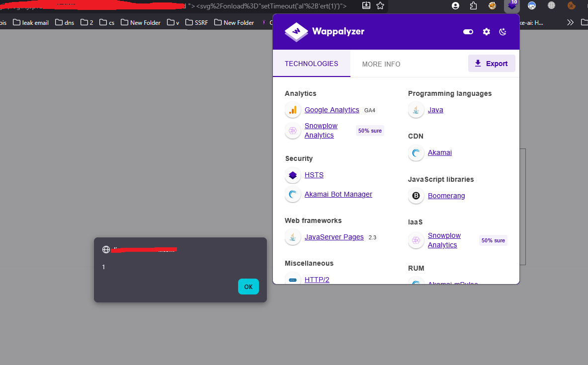Dismiss the alert with OK
588x365 pixels.
pyautogui.click(x=248, y=287)
